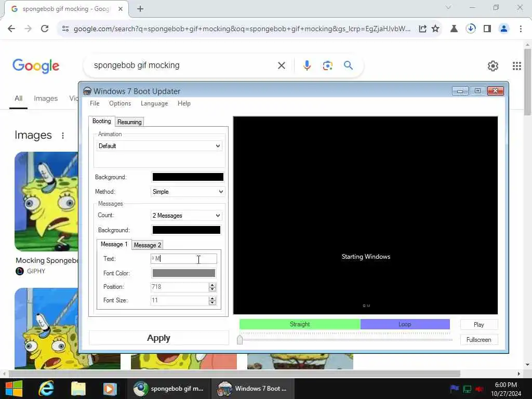Viewport: 532px width, 399px height.
Task: Open the Language menu
Action: pos(154,103)
